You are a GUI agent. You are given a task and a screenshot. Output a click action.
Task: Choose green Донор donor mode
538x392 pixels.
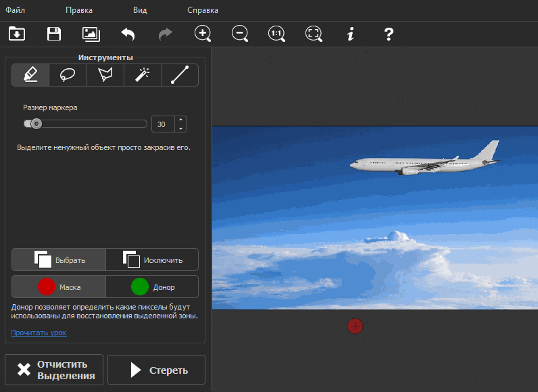pyautogui.click(x=152, y=287)
